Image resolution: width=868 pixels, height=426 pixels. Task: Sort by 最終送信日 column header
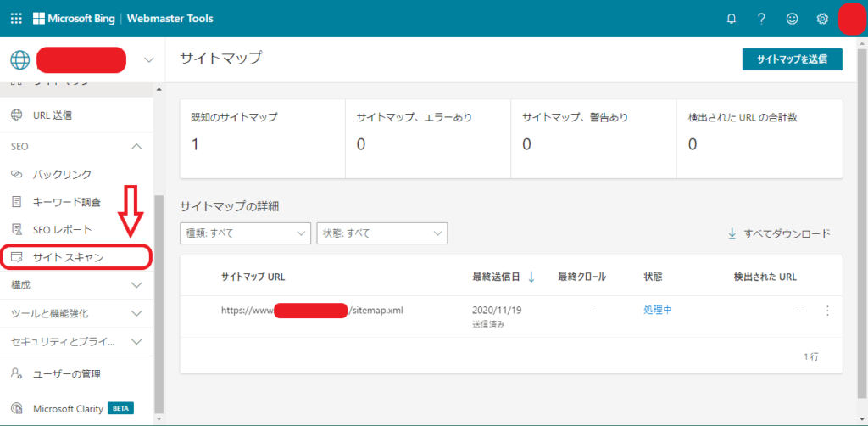pyautogui.click(x=496, y=277)
